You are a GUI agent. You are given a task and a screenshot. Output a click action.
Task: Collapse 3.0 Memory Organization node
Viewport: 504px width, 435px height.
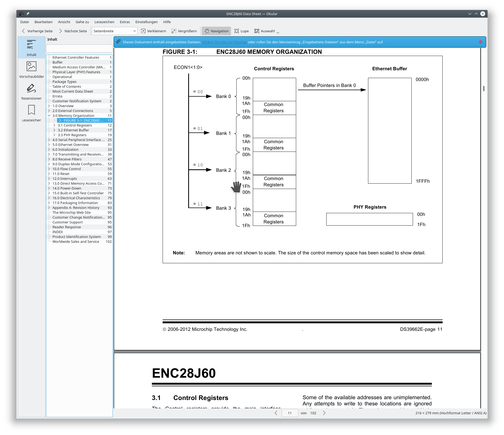point(49,115)
